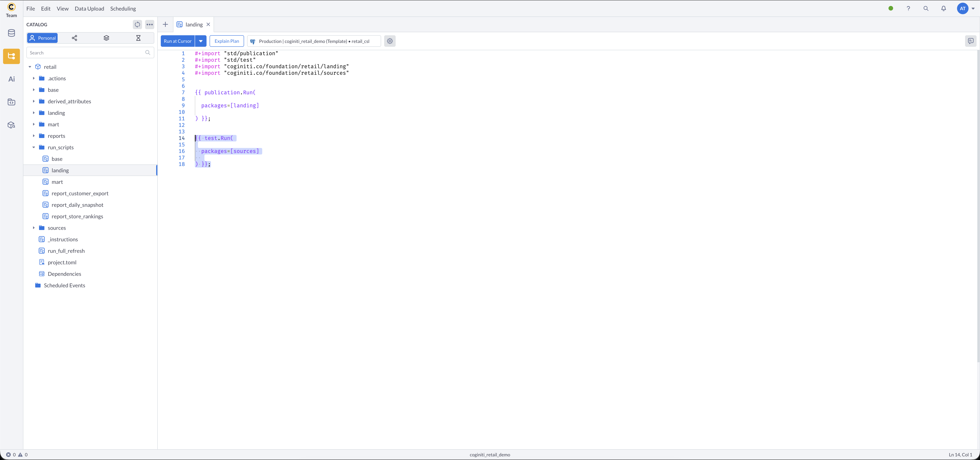Switch catalog to the Shared view
Viewport: 980px width, 460px height.
click(75, 38)
